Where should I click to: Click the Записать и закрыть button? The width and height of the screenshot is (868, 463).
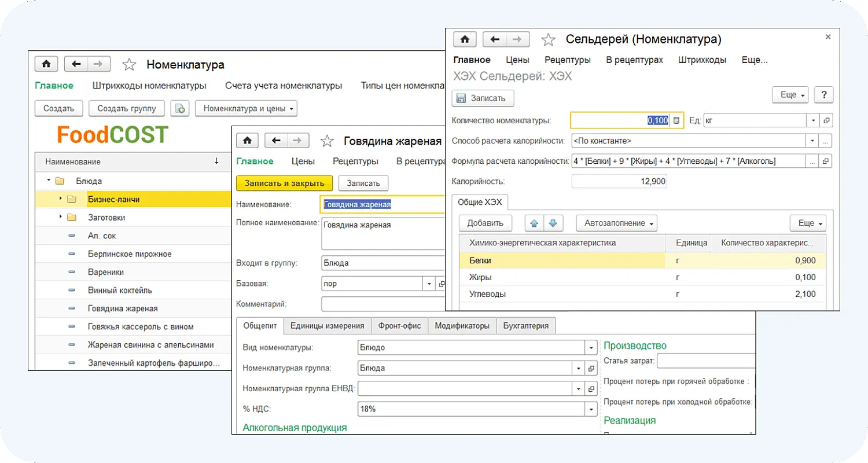284,183
